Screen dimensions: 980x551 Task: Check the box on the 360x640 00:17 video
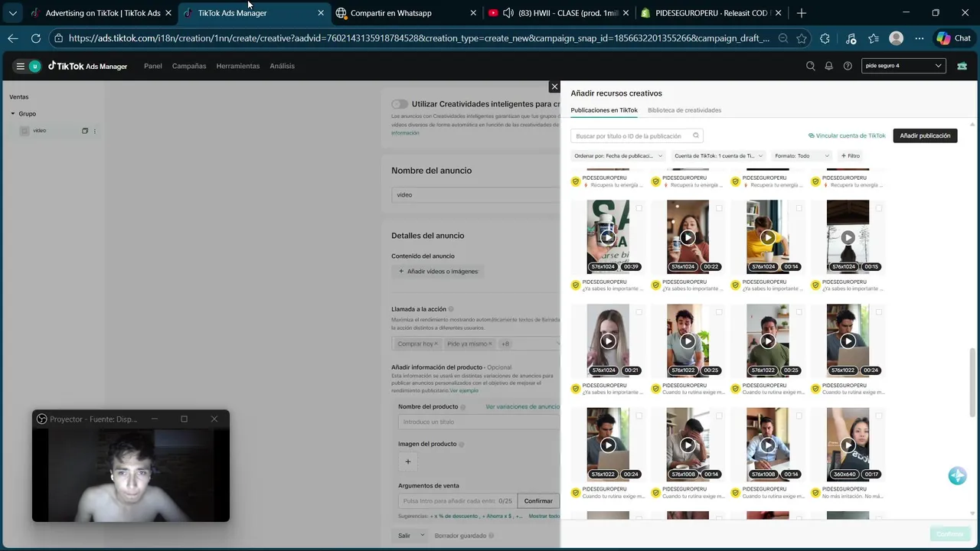pyautogui.click(x=879, y=416)
